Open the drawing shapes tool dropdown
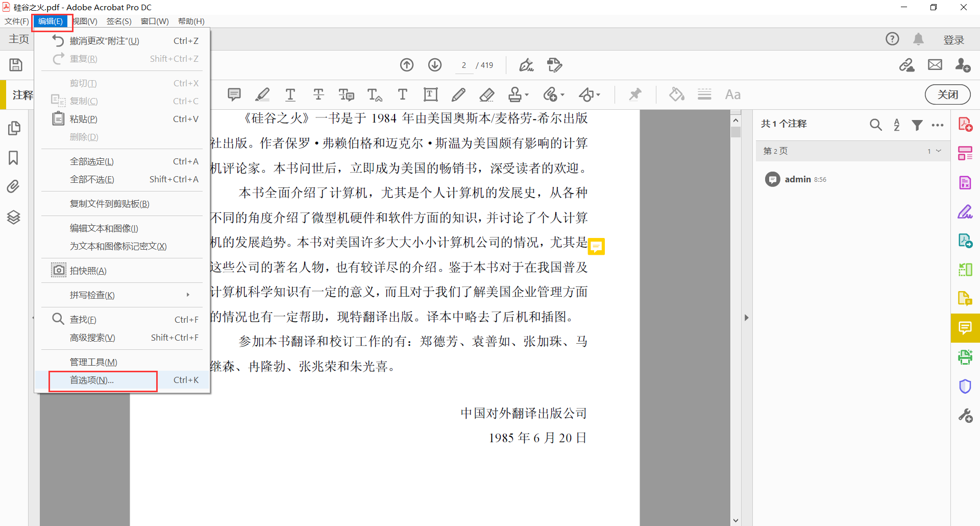 pyautogui.click(x=590, y=94)
